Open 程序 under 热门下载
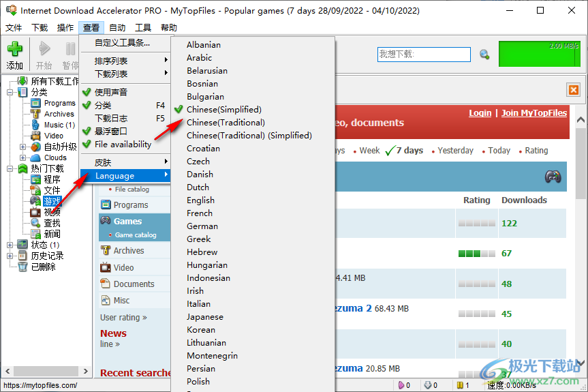The height and width of the screenshot is (392, 588). pos(52,179)
